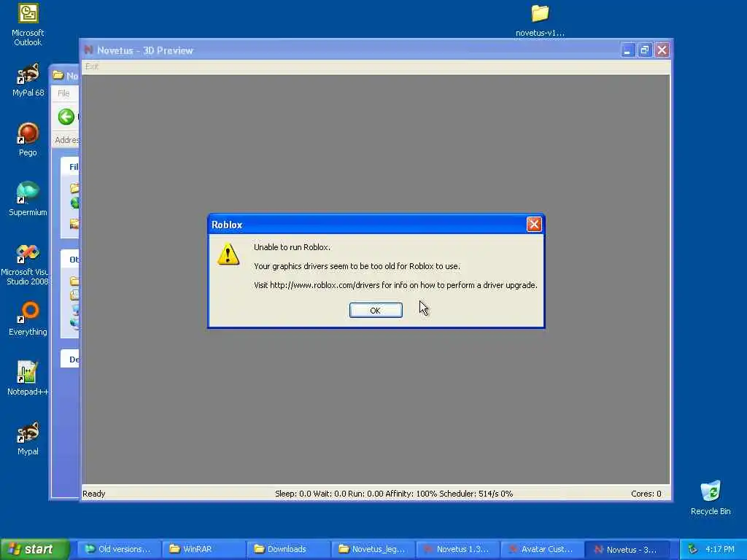Open Microsoft Visual Studio 2008 shortcut

point(25,265)
